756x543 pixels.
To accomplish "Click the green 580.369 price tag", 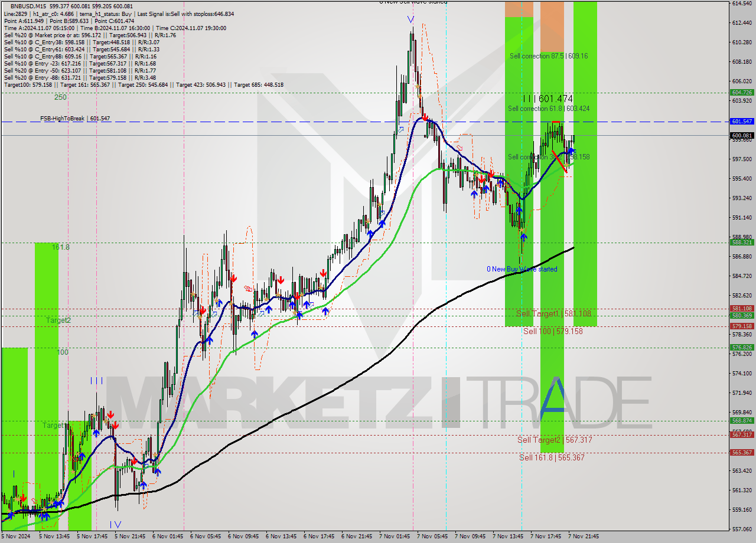I will 742,315.
